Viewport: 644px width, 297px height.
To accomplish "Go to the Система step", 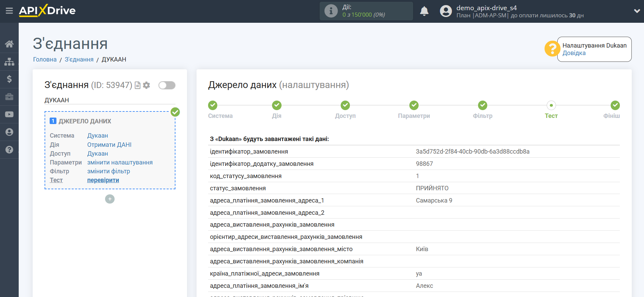I will pyautogui.click(x=213, y=105).
